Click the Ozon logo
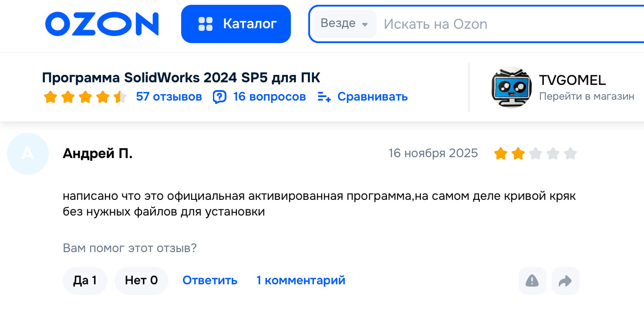Image resolution: width=644 pixels, height=320 pixels. (x=102, y=24)
